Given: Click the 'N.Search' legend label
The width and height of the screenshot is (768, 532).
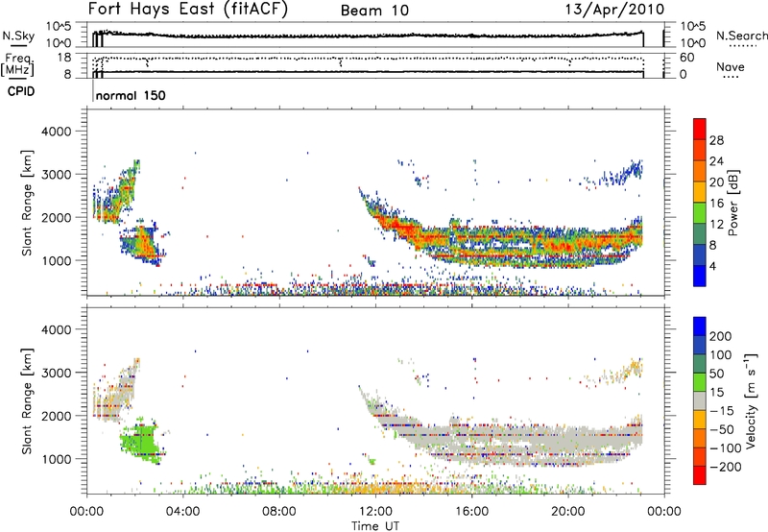Looking at the screenshot, I should pyautogui.click(x=742, y=36).
